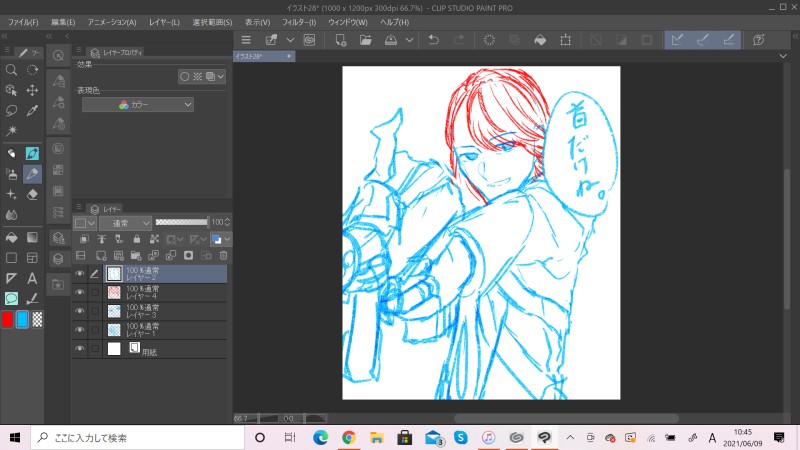Click the undo arrow in command bar
The image size is (800, 450).
pos(433,40)
